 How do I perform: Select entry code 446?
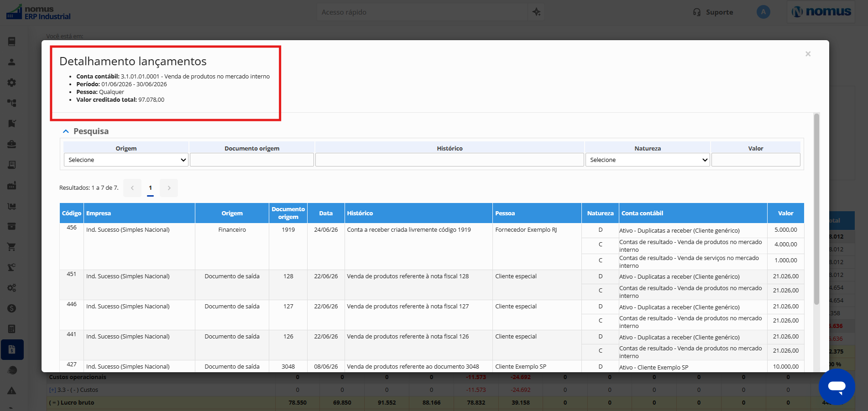point(72,304)
